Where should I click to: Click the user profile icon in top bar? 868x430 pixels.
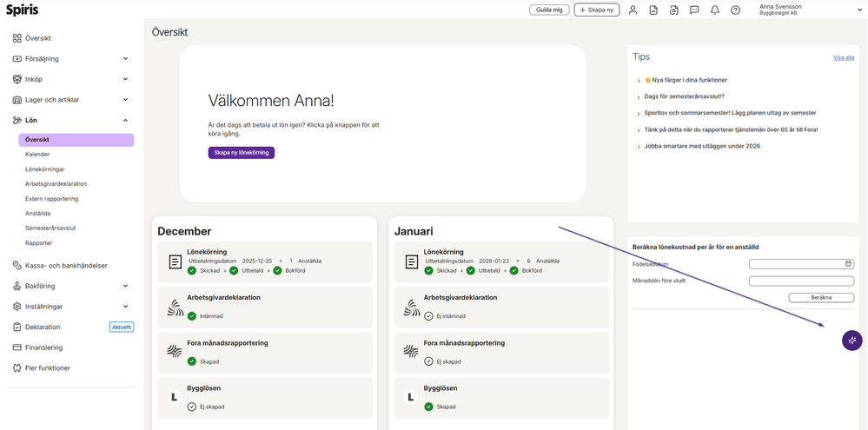point(633,10)
